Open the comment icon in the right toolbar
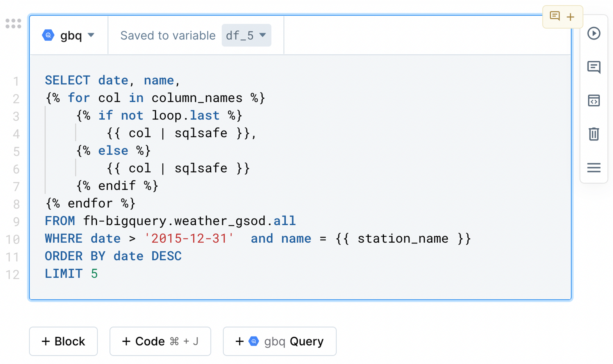This screenshot has height=364, width=613. 594,67
